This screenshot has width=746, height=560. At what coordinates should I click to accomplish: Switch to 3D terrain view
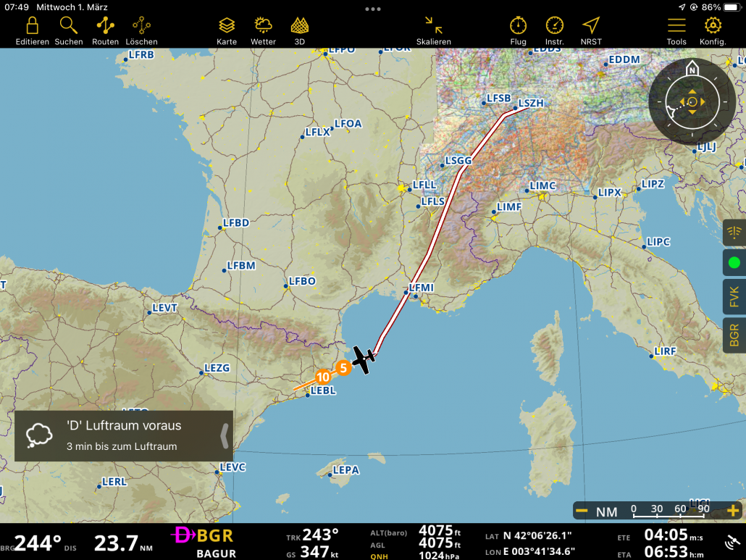[299, 28]
